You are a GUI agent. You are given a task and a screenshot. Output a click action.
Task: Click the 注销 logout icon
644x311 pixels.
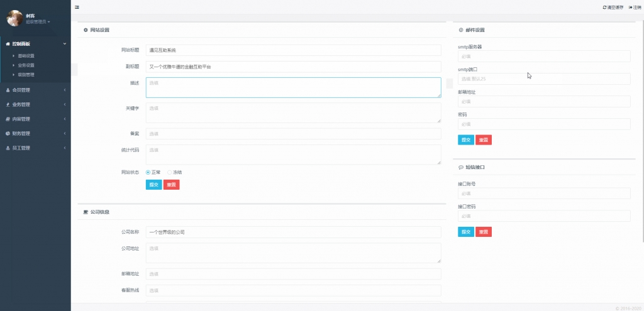tap(630, 7)
